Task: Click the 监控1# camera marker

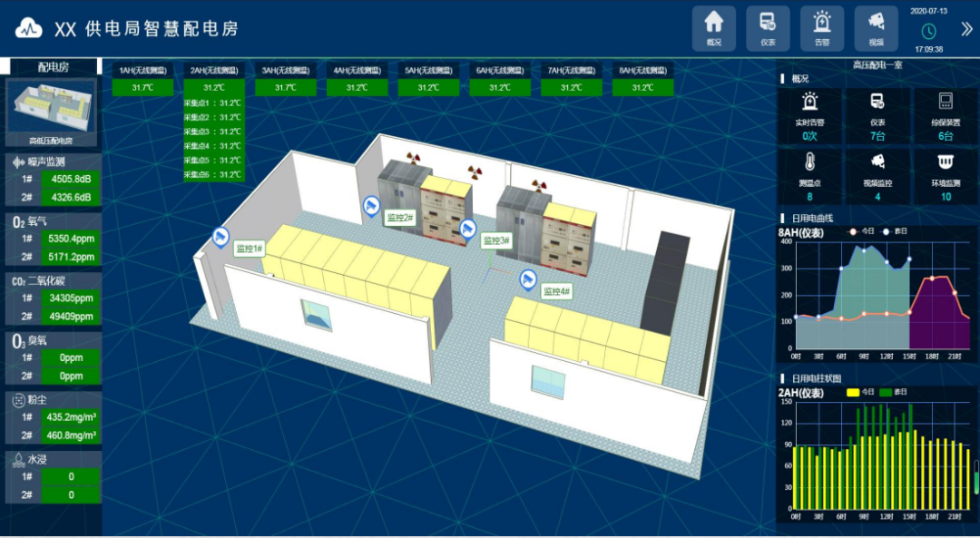Action: [220, 237]
